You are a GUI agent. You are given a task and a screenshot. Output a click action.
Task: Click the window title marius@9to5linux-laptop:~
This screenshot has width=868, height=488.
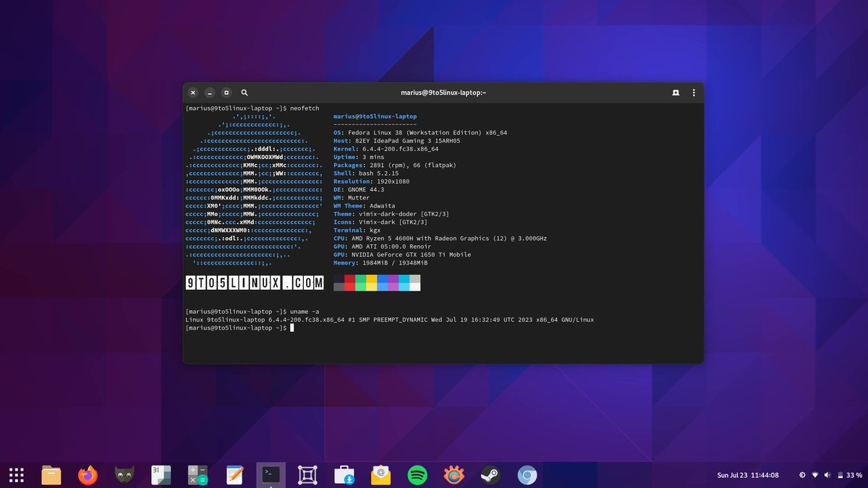(443, 93)
